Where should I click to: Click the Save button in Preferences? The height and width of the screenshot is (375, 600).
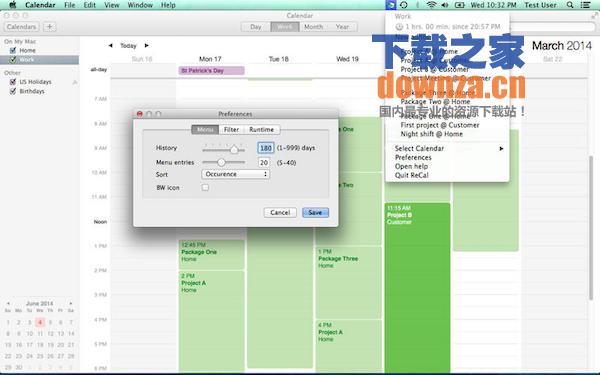[315, 212]
